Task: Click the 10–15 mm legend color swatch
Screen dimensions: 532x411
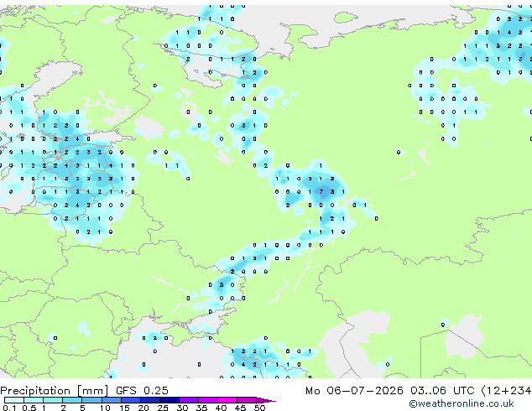Action: pyautogui.click(x=111, y=400)
